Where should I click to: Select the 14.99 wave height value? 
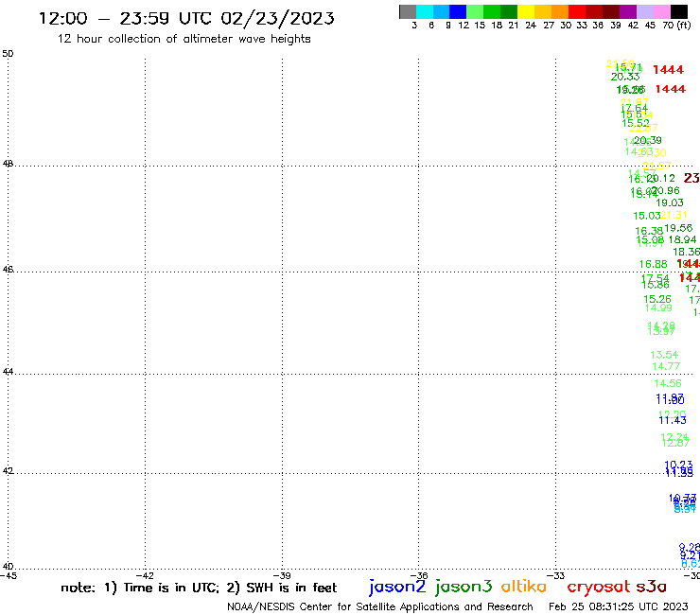pyautogui.click(x=658, y=307)
